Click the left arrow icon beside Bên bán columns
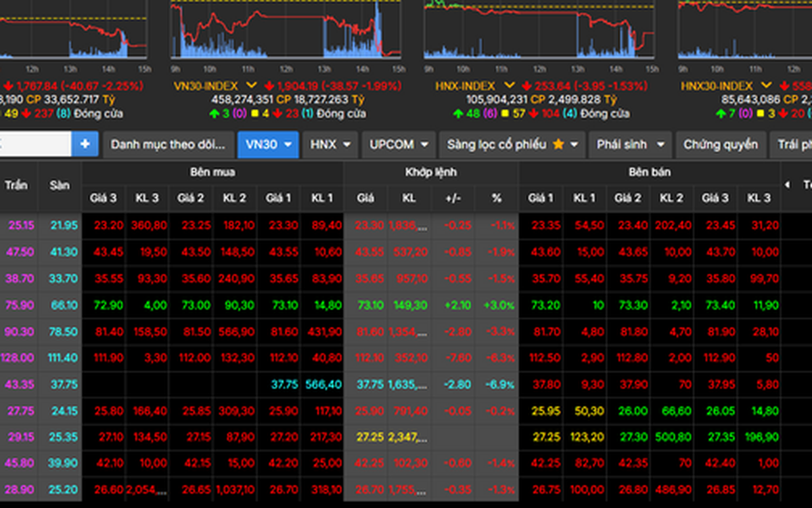The image size is (812, 508). pyautogui.click(x=786, y=185)
